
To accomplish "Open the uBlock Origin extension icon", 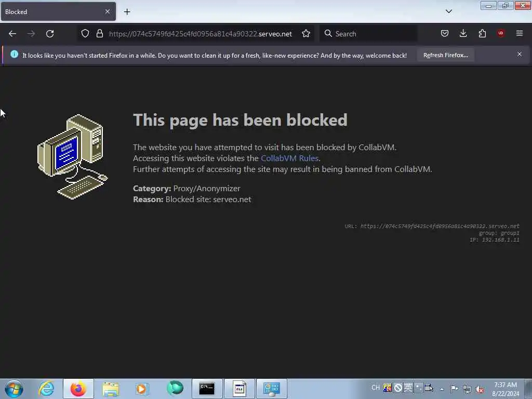I will 501,33.
